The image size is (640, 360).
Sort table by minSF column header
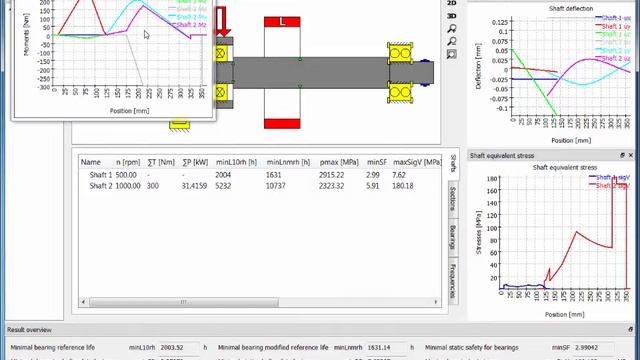coord(376,162)
